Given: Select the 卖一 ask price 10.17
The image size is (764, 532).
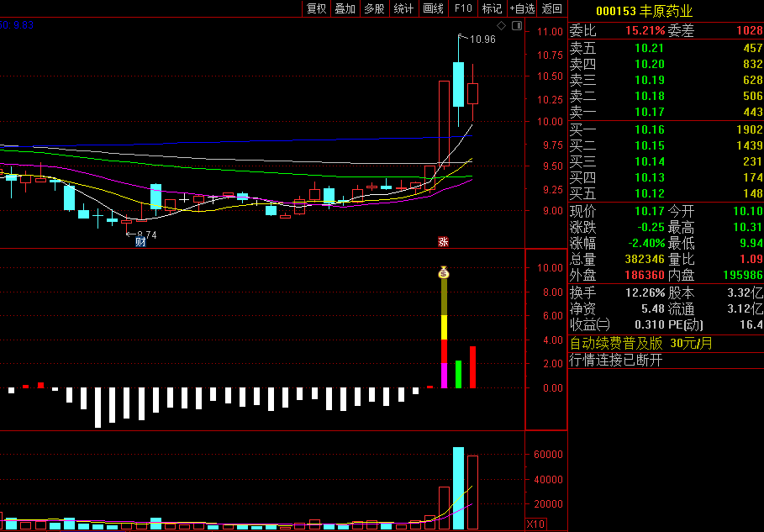Looking at the screenshot, I should 649,113.
